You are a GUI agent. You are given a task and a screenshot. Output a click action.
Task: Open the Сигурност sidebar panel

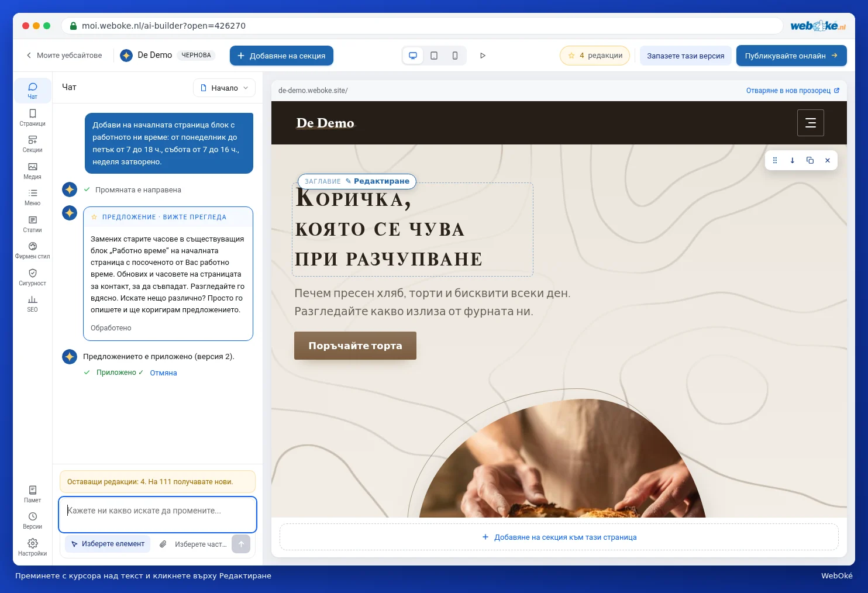pyautogui.click(x=32, y=277)
